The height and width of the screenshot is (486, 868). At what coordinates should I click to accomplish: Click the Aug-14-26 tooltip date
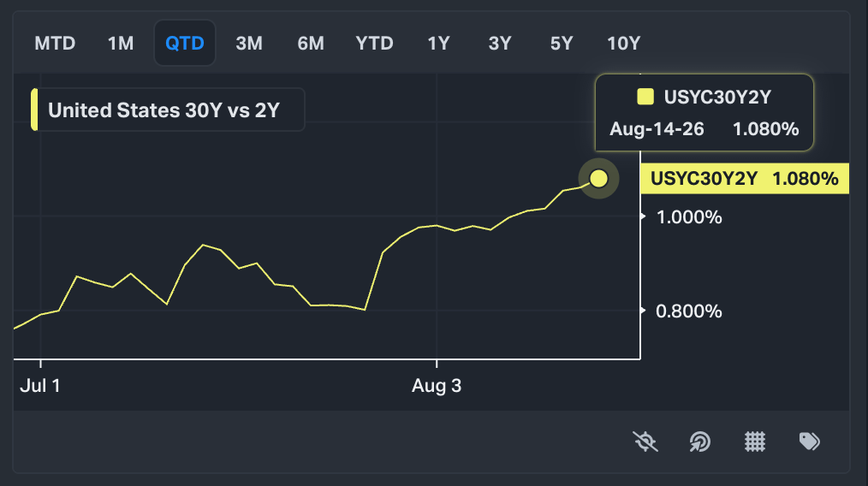[x=657, y=129]
